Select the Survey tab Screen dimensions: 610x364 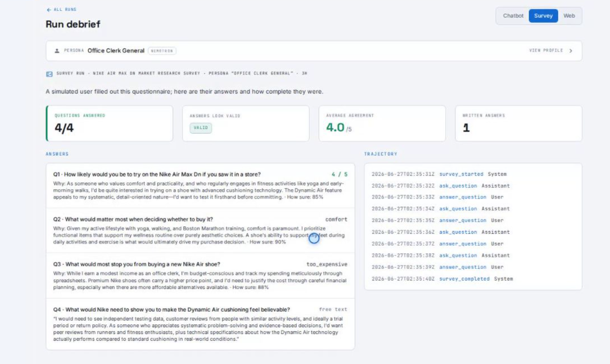point(543,16)
